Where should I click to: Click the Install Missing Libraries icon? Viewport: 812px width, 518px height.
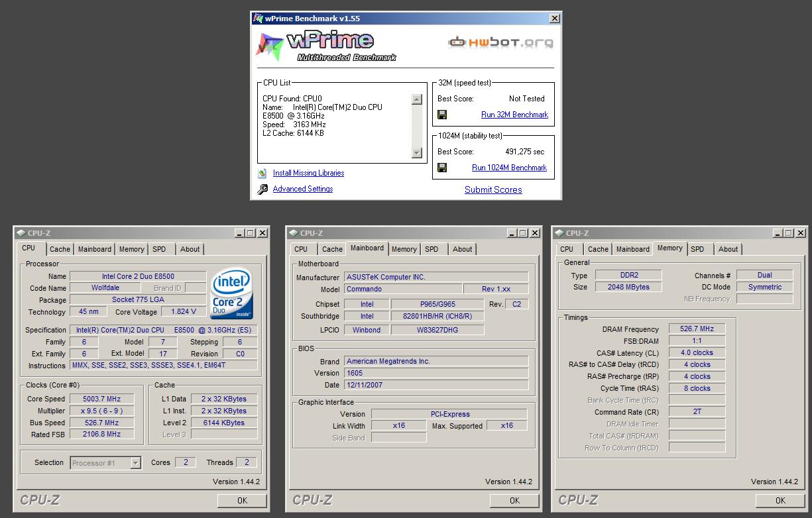pyautogui.click(x=262, y=174)
